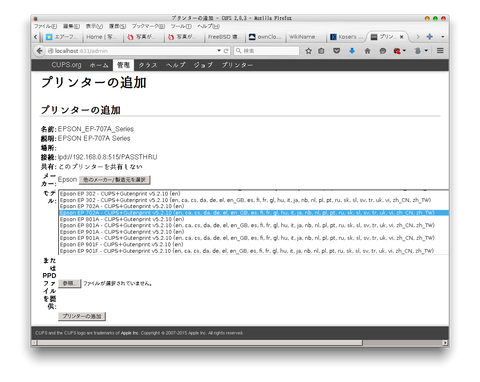Open the ジョブ CUPS navigation tab

tap(203, 65)
